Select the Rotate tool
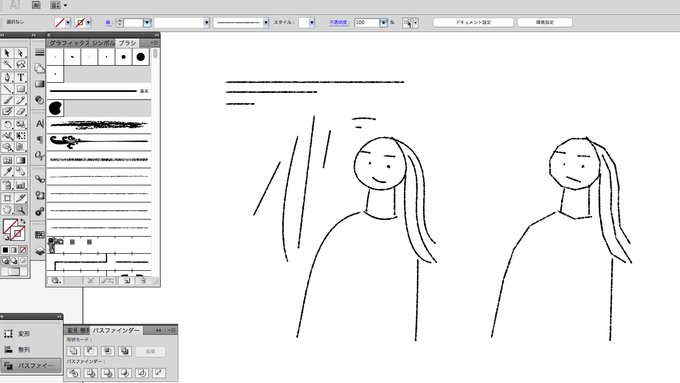 coord(7,124)
